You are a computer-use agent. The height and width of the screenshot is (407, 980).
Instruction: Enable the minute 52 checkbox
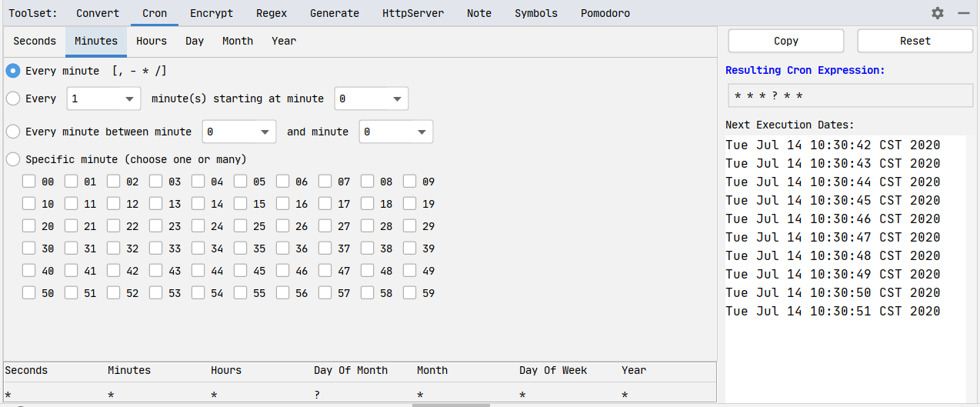114,292
